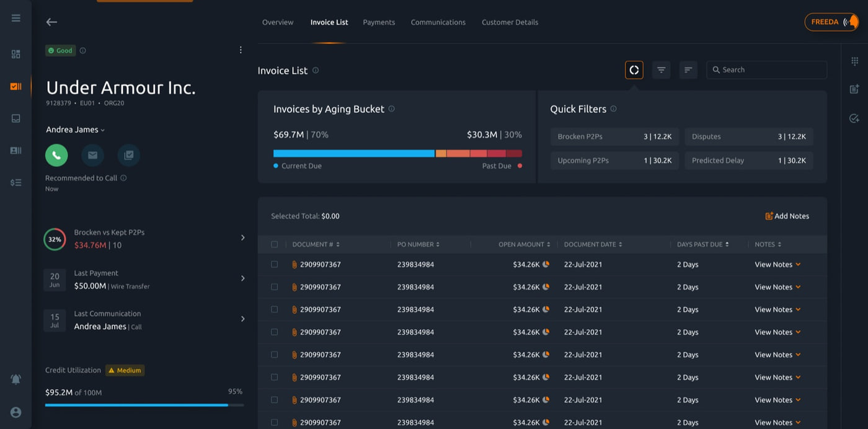Check the fourth invoice row checkbox
This screenshot has height=429, width=868.
pyautogui.click(x=275, y=332)
